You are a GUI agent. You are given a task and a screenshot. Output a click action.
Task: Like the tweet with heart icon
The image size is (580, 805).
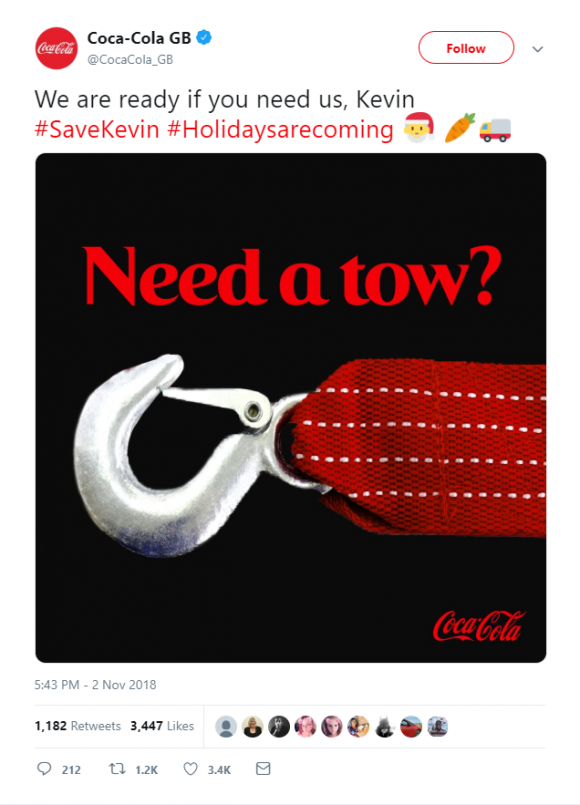pos(190,769)
